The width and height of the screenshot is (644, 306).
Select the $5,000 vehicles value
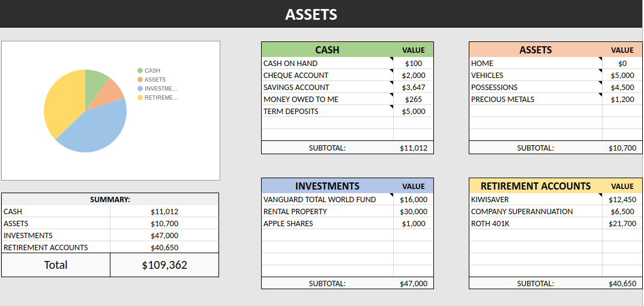(x=622, y=75)
